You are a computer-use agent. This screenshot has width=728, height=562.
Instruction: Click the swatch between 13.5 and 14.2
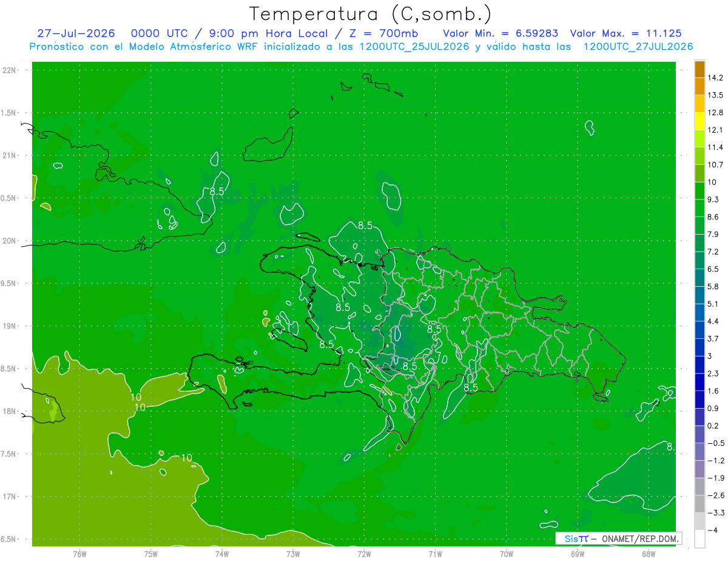point(699,87)
